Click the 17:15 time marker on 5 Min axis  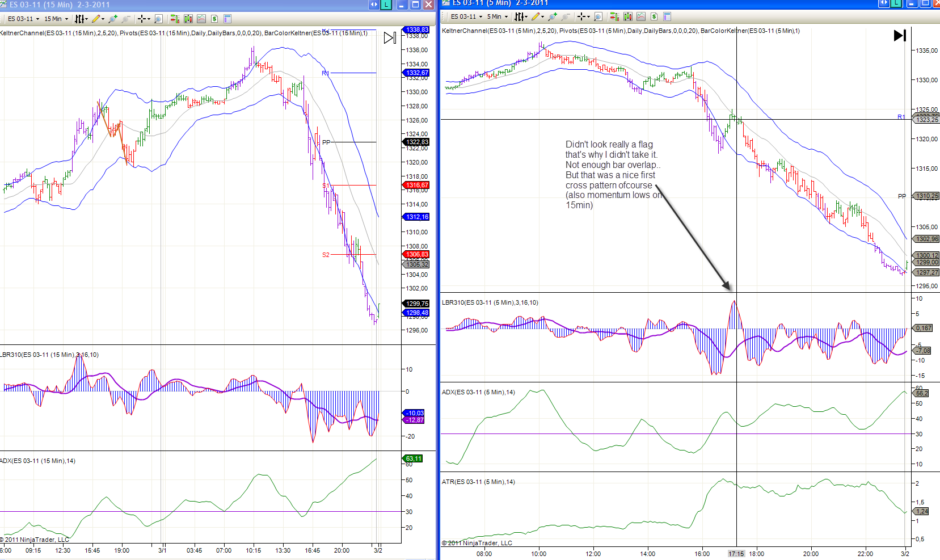click(x=736, y=554)
